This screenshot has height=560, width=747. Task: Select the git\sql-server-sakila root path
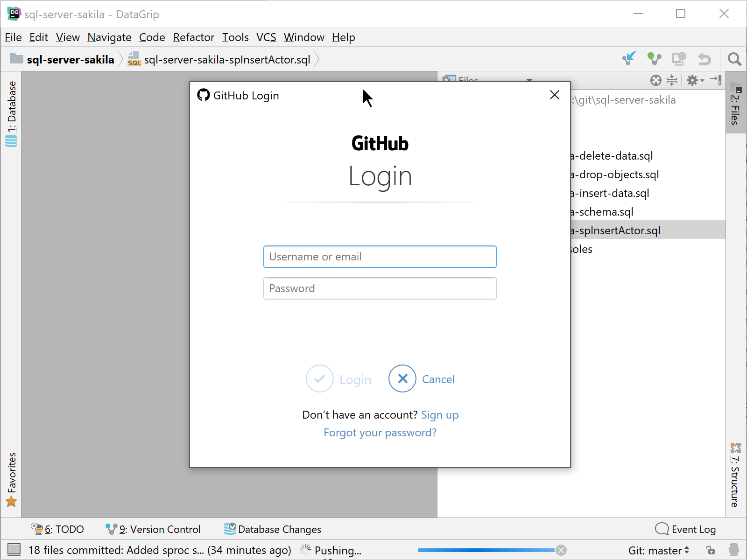(x=623, y=100)
